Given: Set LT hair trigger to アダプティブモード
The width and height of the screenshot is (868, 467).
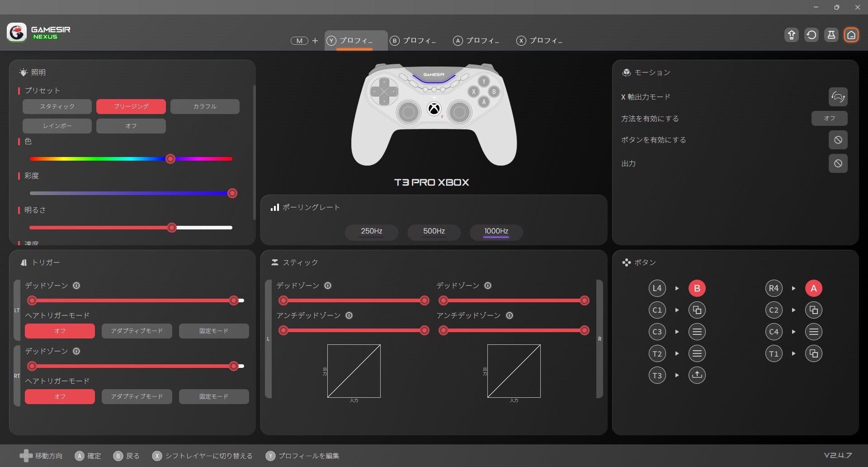Looking at the screenshot, I should tap(137, 331).
